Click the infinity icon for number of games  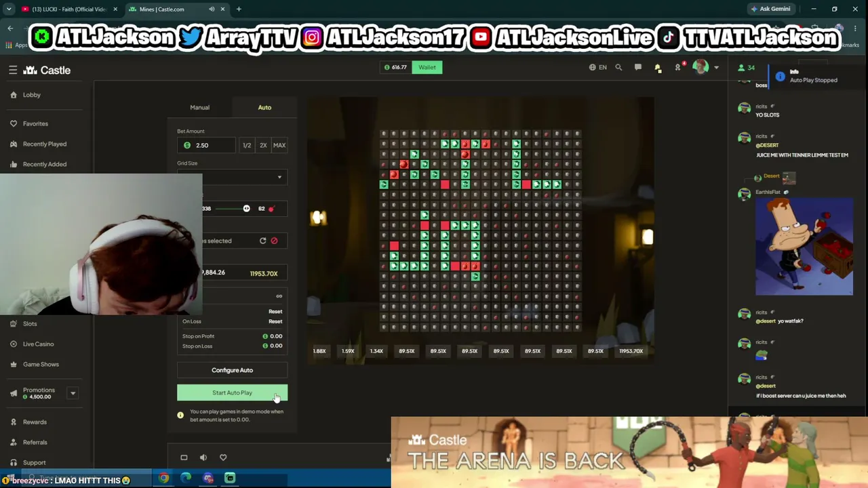coord(279,296)
